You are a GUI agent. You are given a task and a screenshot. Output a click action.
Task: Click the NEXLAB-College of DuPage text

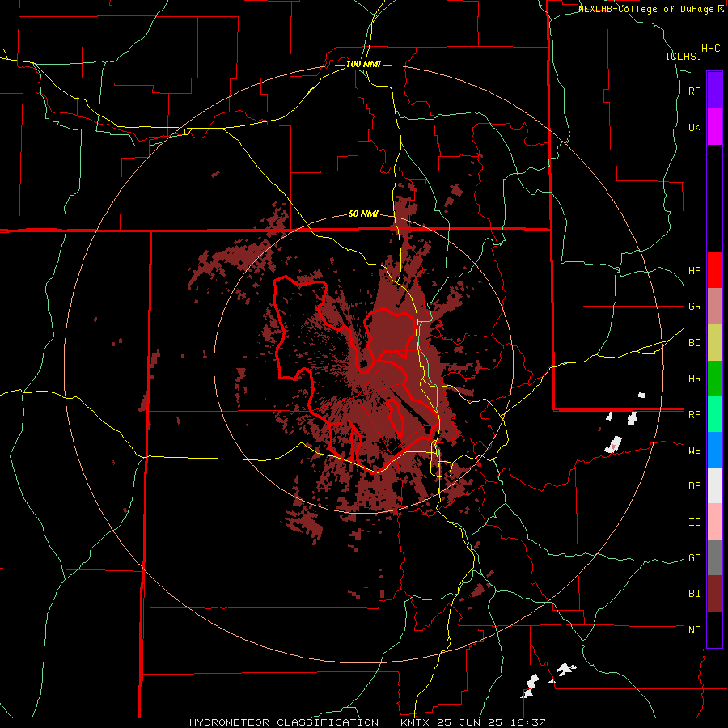pos(647,9)
